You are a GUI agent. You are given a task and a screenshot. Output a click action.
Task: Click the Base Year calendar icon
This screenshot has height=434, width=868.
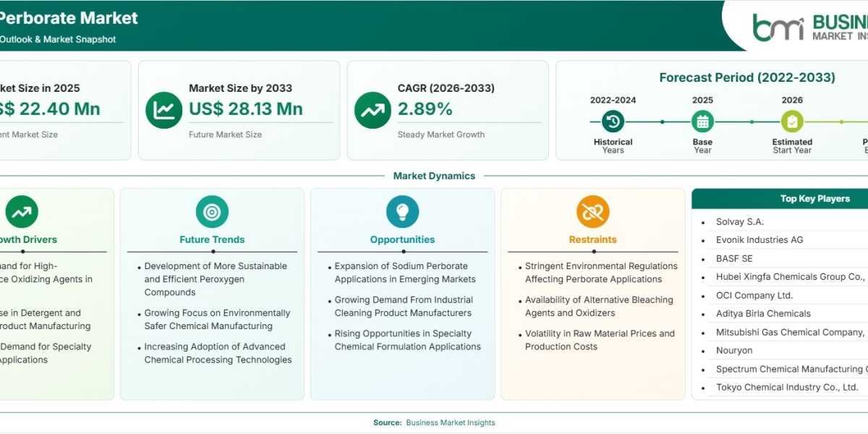pyautogui.click(x=702, y=122)
